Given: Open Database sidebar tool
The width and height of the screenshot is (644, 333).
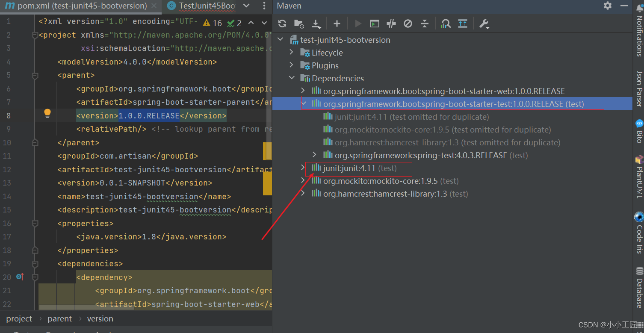Looking at the screenshot, I should [639, 287].
